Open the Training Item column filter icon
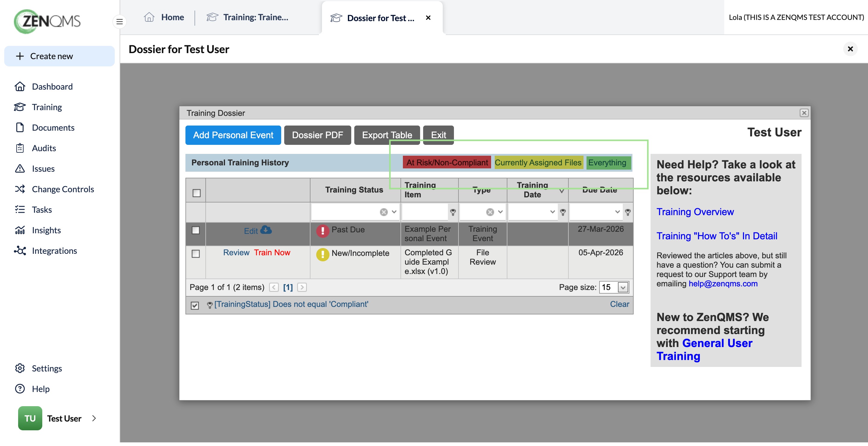The image size is (868, 446). [x=453, y=212]
